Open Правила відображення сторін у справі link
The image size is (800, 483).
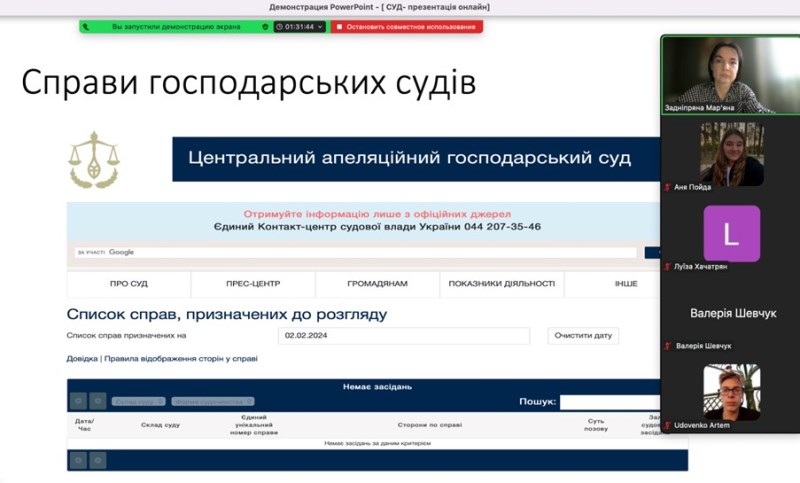pos(181,359)
